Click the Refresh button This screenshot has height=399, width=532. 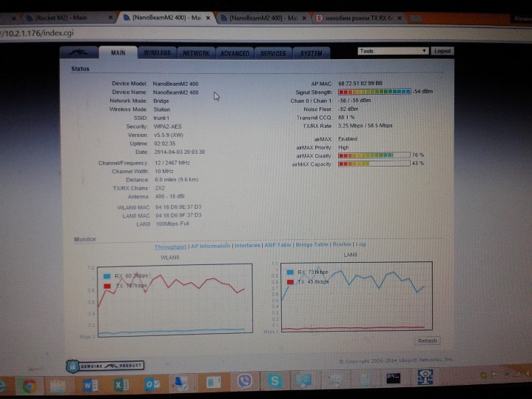coord(427,341)
